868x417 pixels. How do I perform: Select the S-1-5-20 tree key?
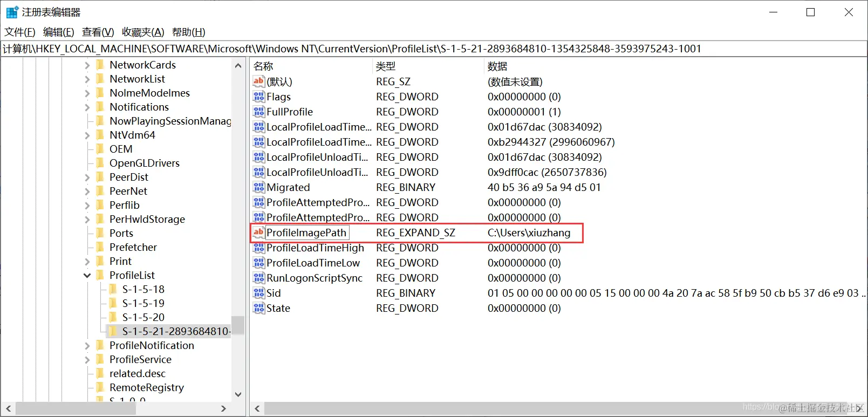pyautogui.click(x=143, y=317)
